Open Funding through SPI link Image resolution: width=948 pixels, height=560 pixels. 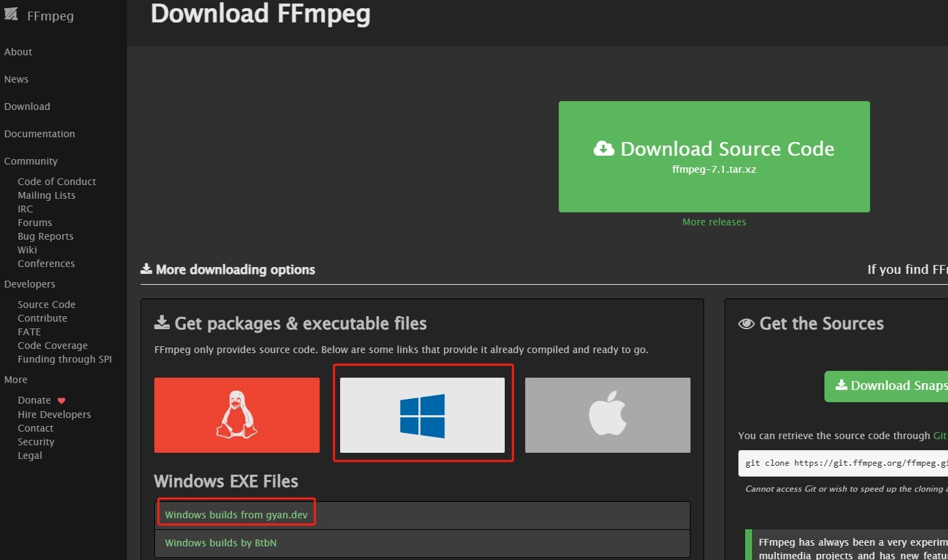tap(65, 359)
